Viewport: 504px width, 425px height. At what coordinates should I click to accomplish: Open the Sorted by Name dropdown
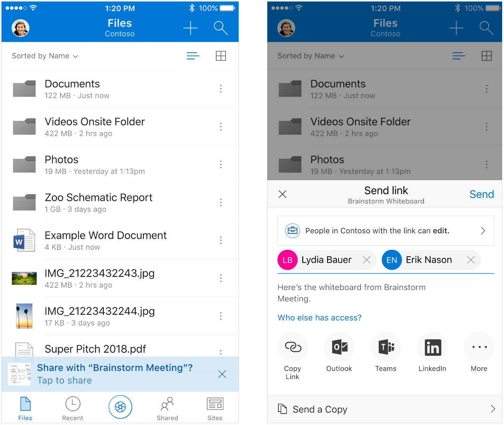(x=44, y=56)
